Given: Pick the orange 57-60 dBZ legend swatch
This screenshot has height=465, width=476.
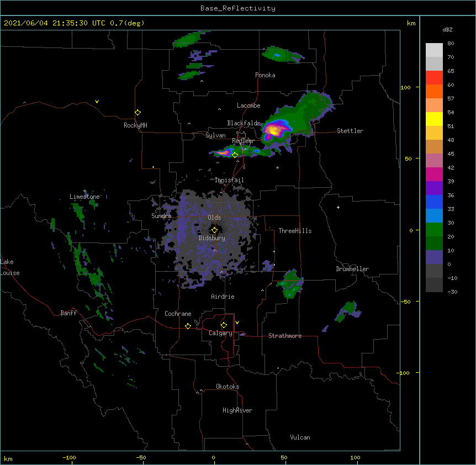Looking at the screenshot, I should pyautogui.click(x=434, y=91).
